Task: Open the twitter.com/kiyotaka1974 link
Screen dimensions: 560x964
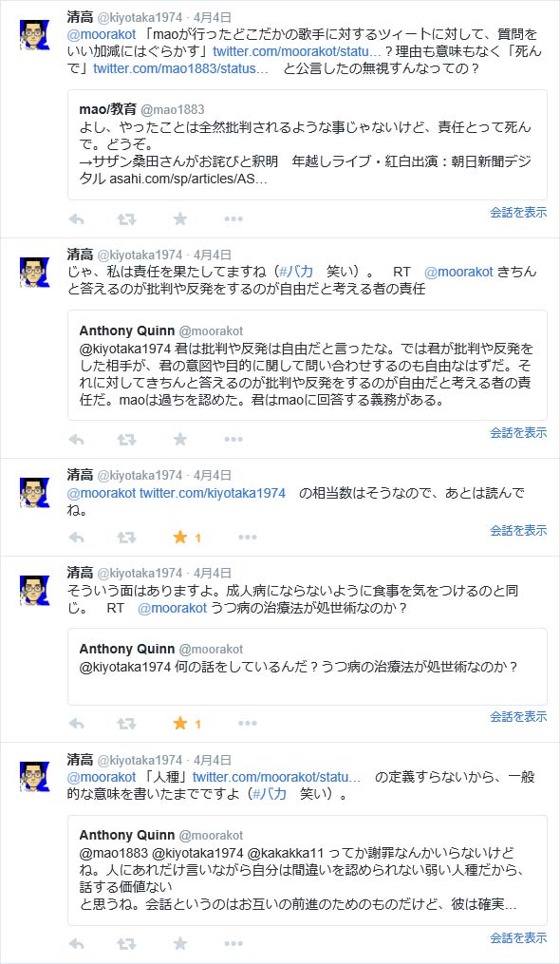Action: point(212,493)
